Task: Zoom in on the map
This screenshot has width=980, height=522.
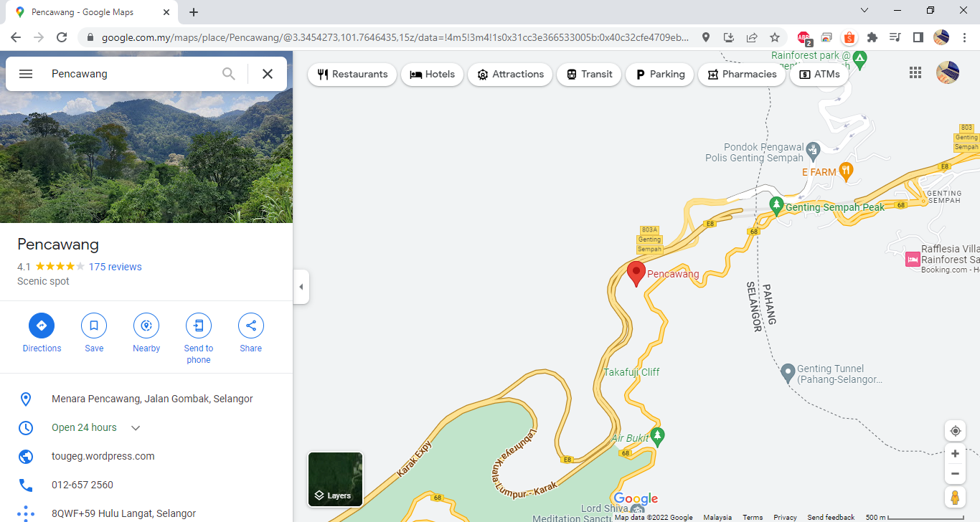Action: pyautogui.click(x=955, y=453)
